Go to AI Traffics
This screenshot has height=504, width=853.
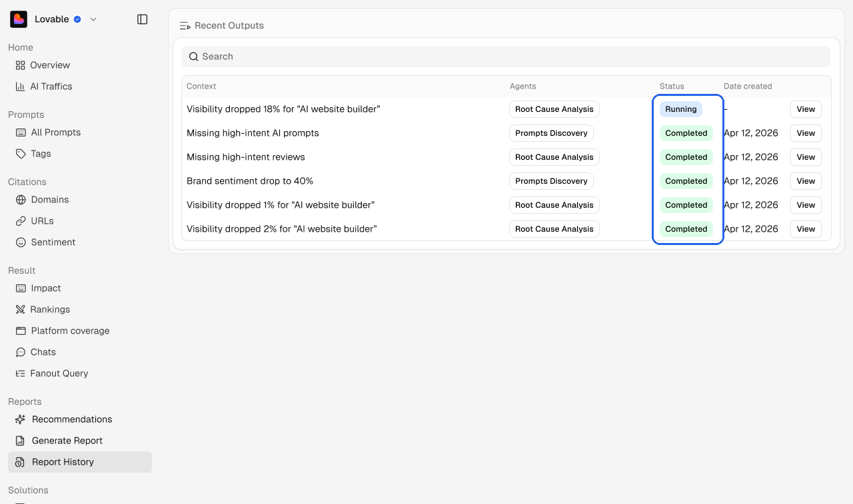coord(80,87)
